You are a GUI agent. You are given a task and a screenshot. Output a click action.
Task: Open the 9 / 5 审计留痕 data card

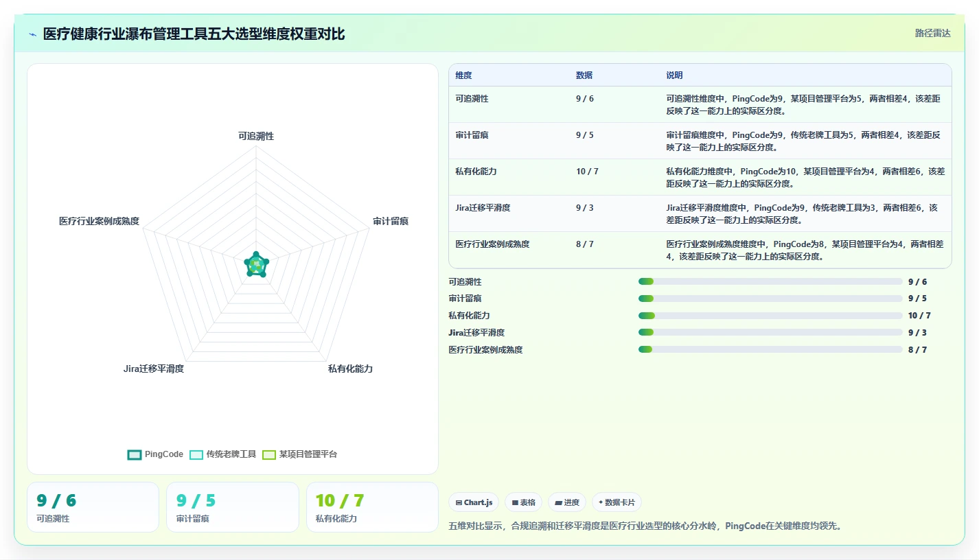(x=233, y=507)
